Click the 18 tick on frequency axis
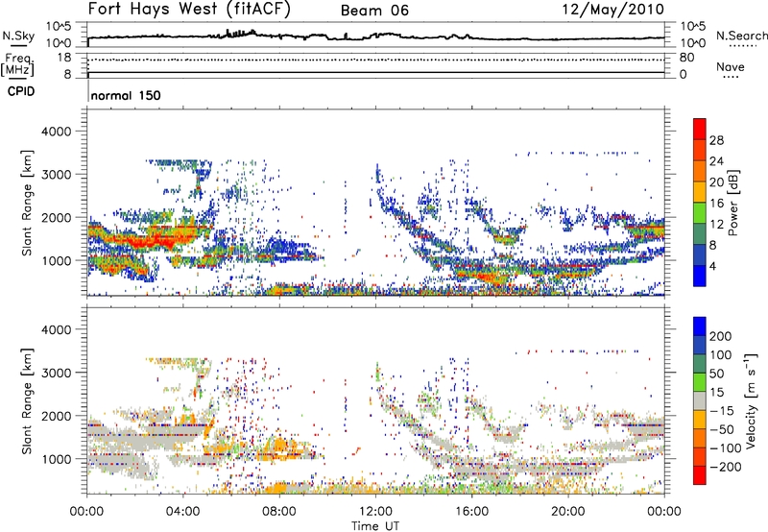Screen dimensions: 768x532 click(x=65, y=58)
